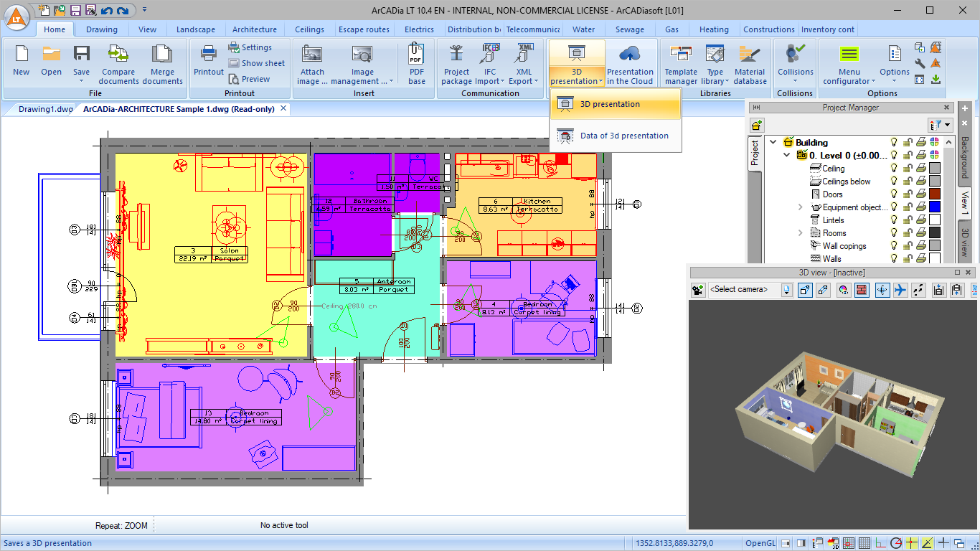Toggle the lightbulb visibility for Doors
The height and width of the screenshot is (551, 980).
895,194
